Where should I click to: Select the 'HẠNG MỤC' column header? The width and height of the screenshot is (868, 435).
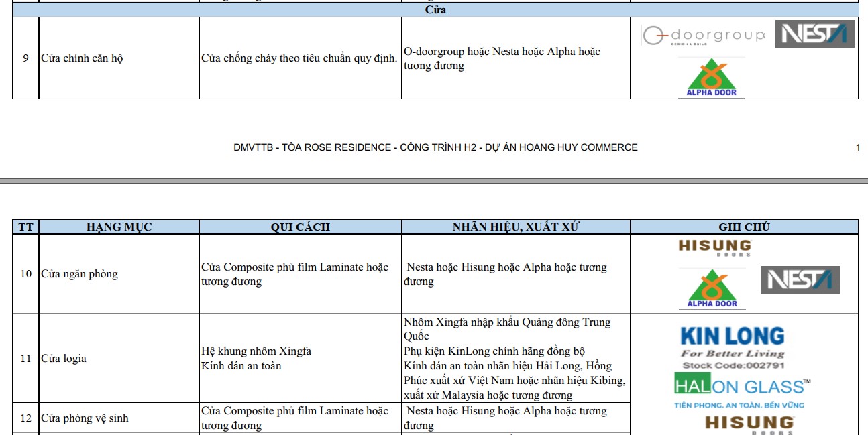click(119, 227)
